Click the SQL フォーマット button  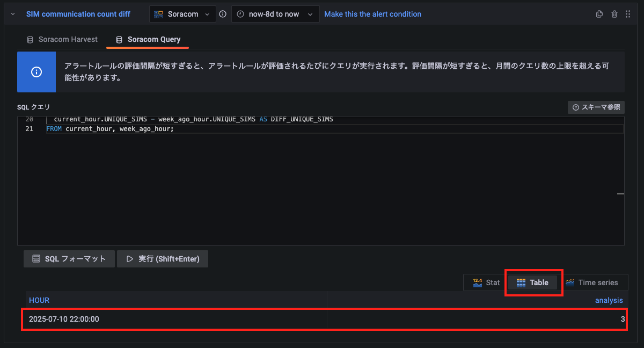pyautogui.click(x=69, y=259)
